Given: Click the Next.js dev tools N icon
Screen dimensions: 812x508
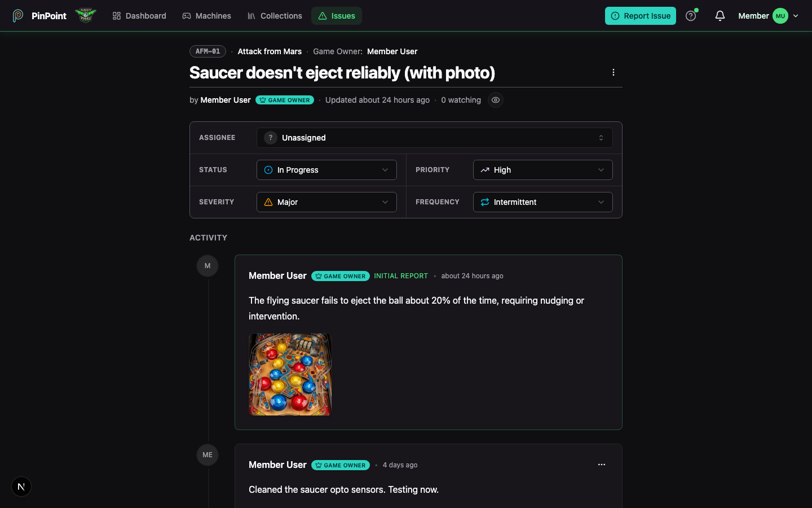Looking at the screenshot, I should (21, 487).
